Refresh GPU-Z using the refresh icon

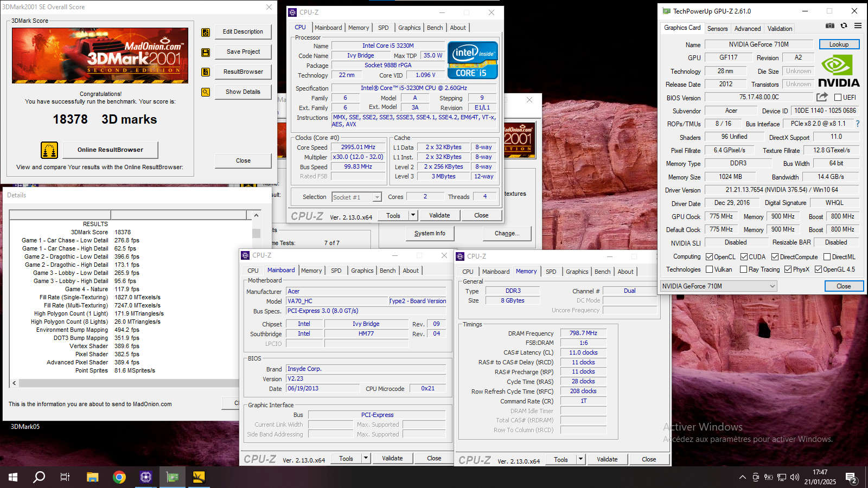click(844, 25)
